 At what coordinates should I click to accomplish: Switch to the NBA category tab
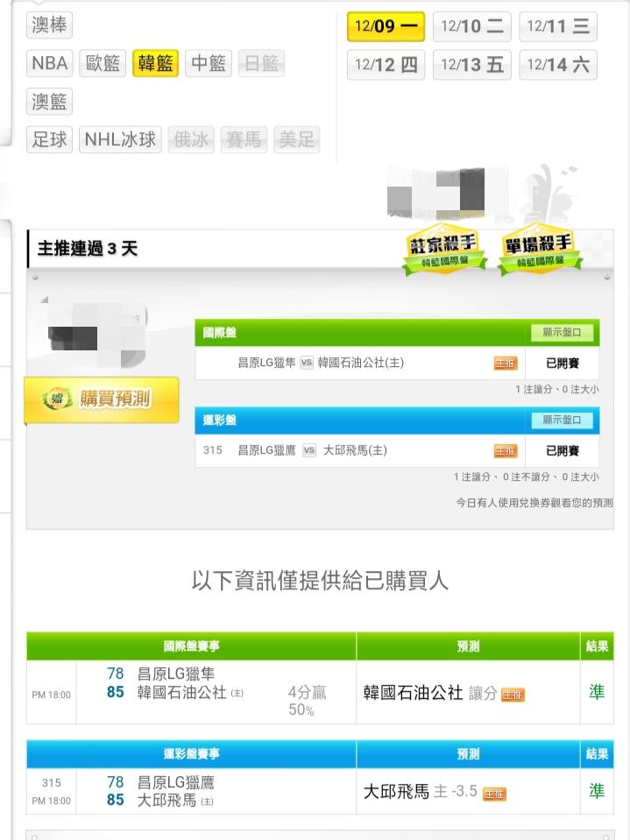click(49, 63)
